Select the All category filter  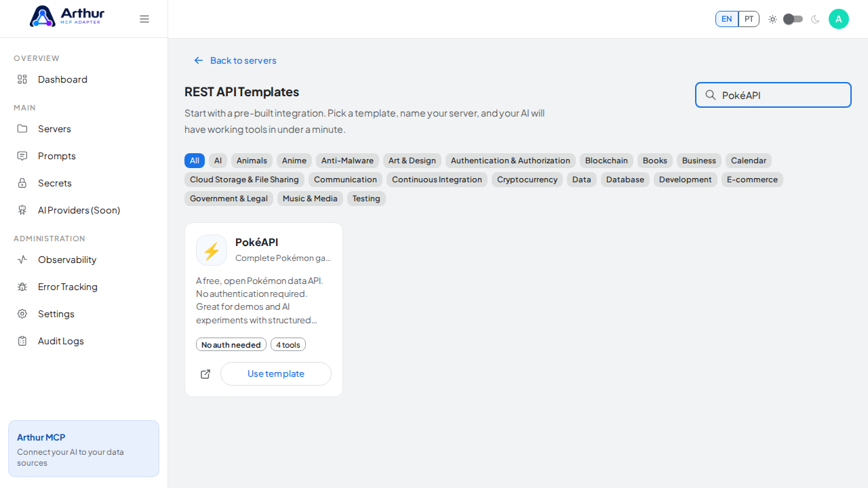[x=195, y=161]
